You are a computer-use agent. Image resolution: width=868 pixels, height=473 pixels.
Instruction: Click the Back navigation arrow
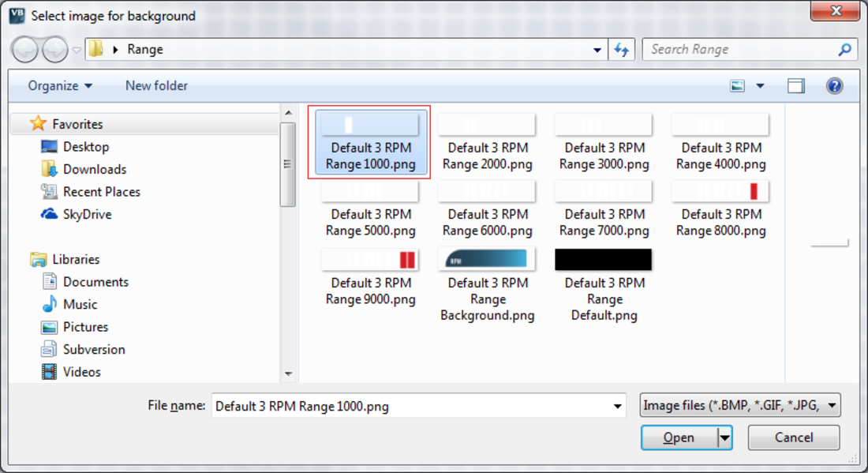pos(25,50)
